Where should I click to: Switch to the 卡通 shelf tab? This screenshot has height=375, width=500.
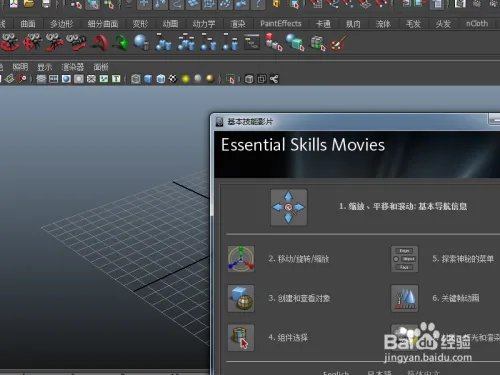(323, 24)
